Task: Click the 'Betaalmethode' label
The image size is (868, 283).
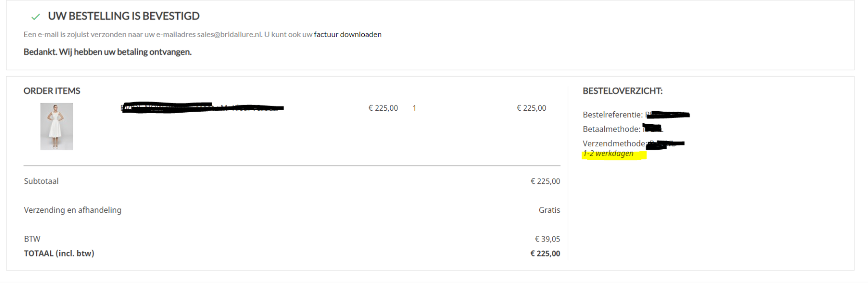Action: point(611,129)
